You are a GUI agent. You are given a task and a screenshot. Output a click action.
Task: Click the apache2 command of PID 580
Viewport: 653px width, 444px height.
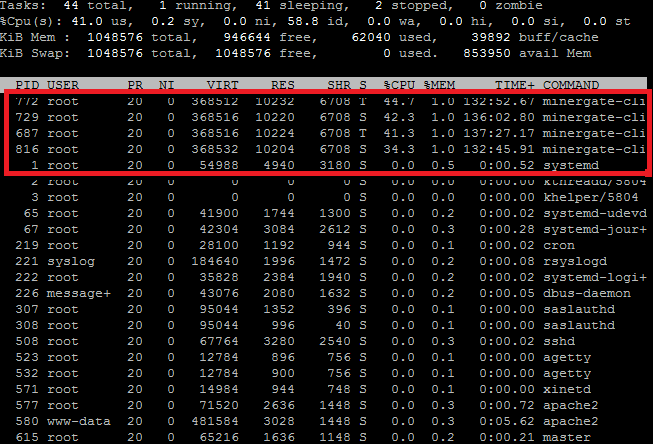coord(571,422)
